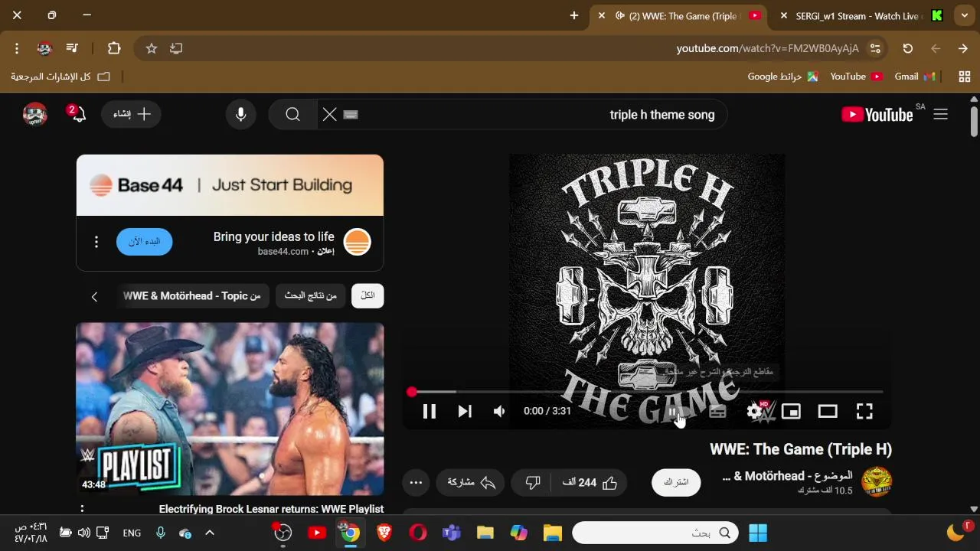Dislike the video with thumbs-down
Screen dimensions: 980x551
point(533,482)
